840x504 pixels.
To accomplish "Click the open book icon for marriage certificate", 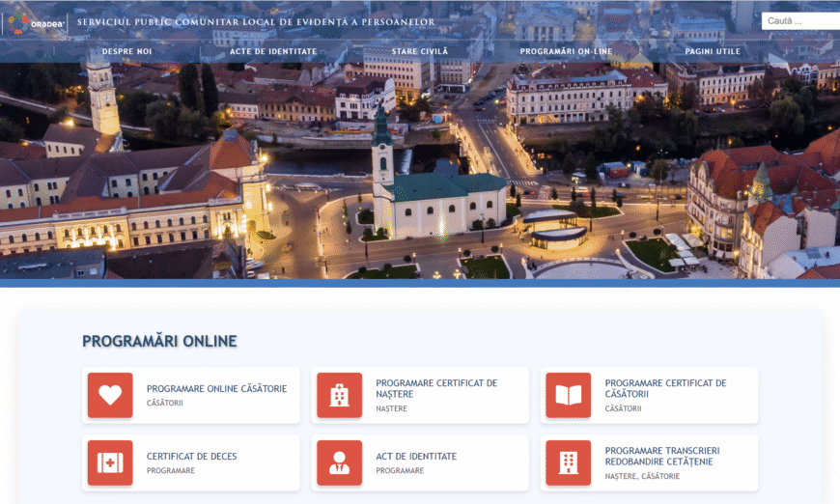I will pos(568,395).
